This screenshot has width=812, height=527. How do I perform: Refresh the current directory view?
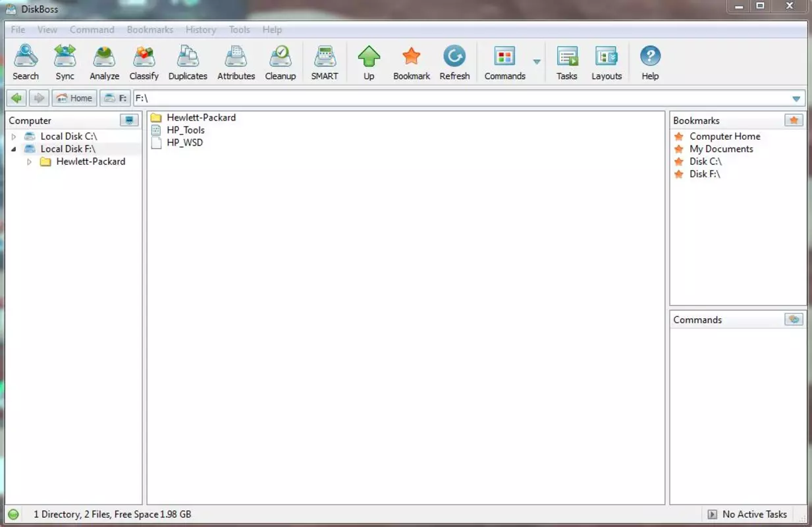point(454,63)
